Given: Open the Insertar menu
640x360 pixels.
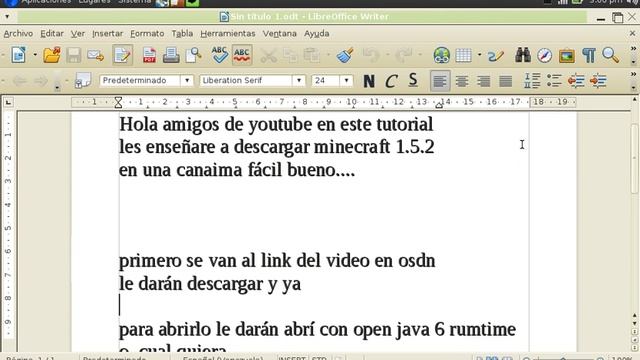Looking at the screenshot, I should pos(107,33).
